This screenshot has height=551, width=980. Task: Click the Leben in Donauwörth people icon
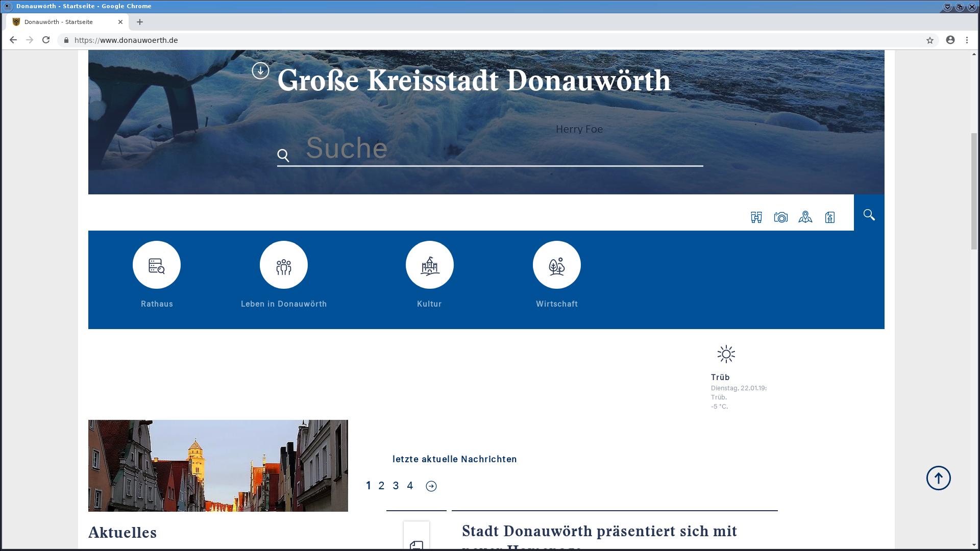tap(283, 265)
